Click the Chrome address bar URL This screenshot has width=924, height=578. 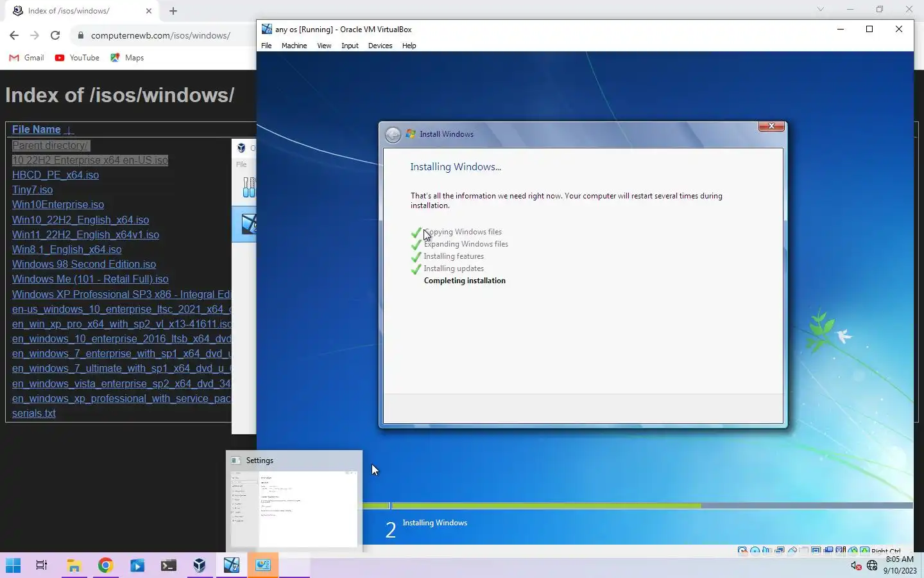click(160, 35)
